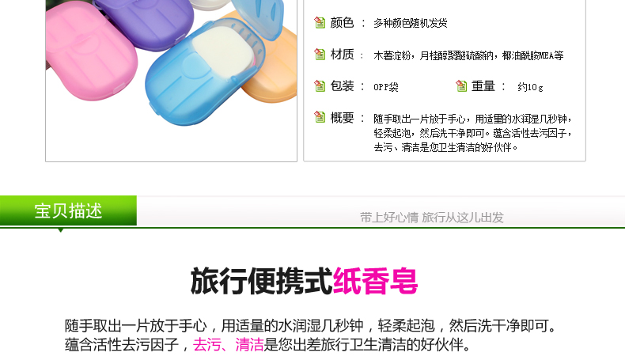The height and width of the screenshot is (364, 625).
Task: Click the 多种颜色随机发货 color value
Action: pos(410,23)
